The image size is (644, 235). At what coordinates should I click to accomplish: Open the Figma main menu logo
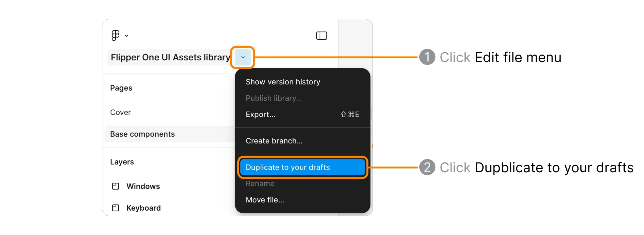(x=116, y=35)
